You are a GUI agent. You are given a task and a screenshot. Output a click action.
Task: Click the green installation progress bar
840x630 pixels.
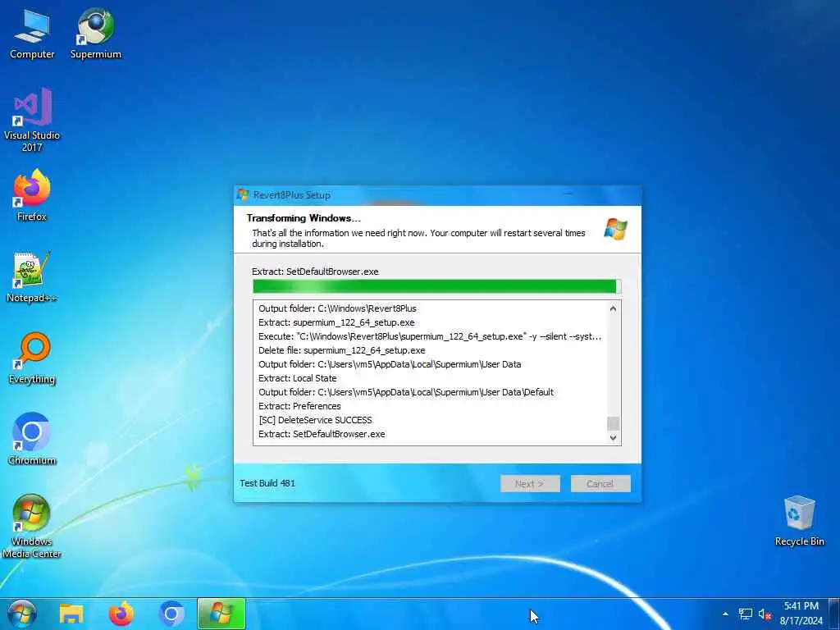436,286
